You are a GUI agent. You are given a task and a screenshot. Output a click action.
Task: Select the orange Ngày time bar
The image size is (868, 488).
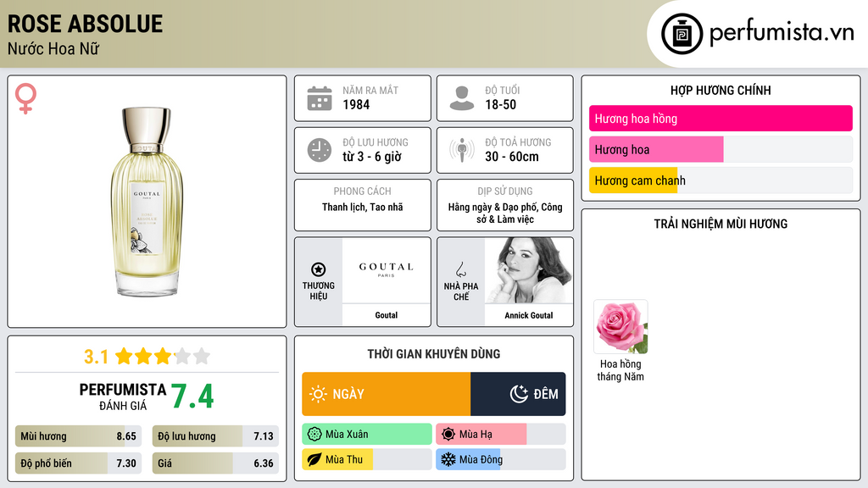click(387, 394)
